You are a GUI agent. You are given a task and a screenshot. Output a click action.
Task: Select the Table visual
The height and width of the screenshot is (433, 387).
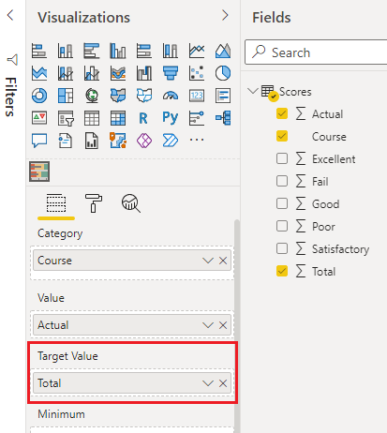click(92, 118)
